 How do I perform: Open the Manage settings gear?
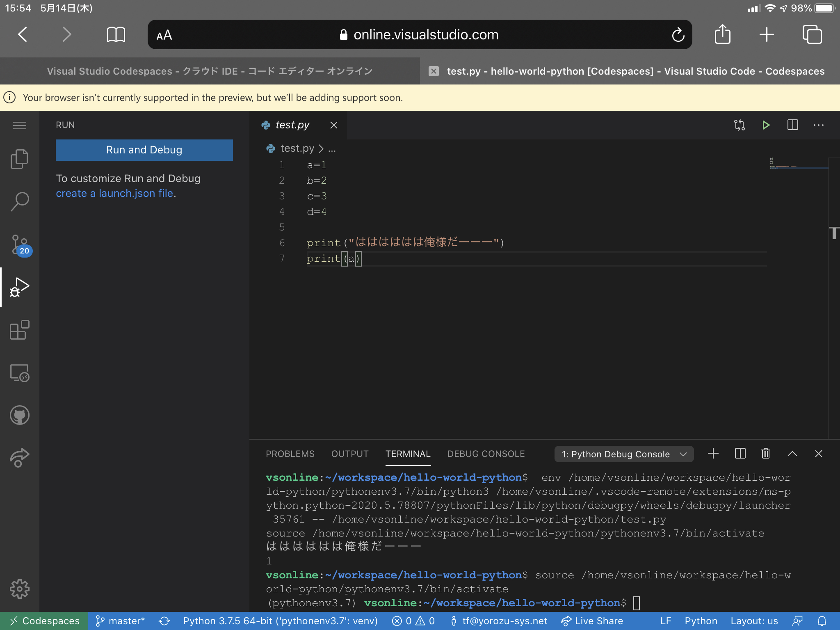coord(19,589)
